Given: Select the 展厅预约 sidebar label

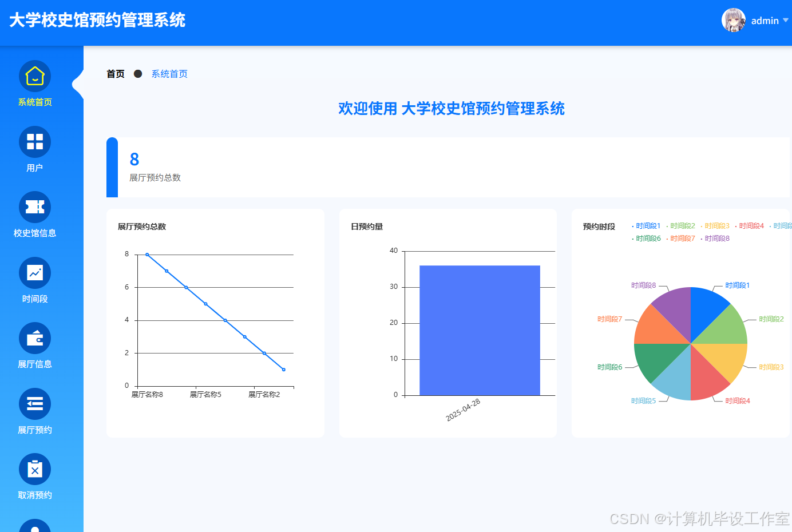Looking at the screenshot, I should click(35, 430).
